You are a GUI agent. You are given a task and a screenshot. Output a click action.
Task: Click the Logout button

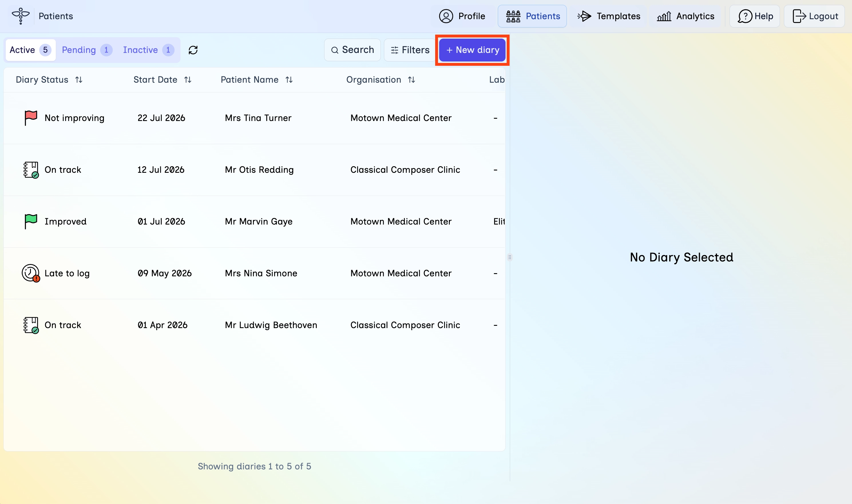point(814,16)
